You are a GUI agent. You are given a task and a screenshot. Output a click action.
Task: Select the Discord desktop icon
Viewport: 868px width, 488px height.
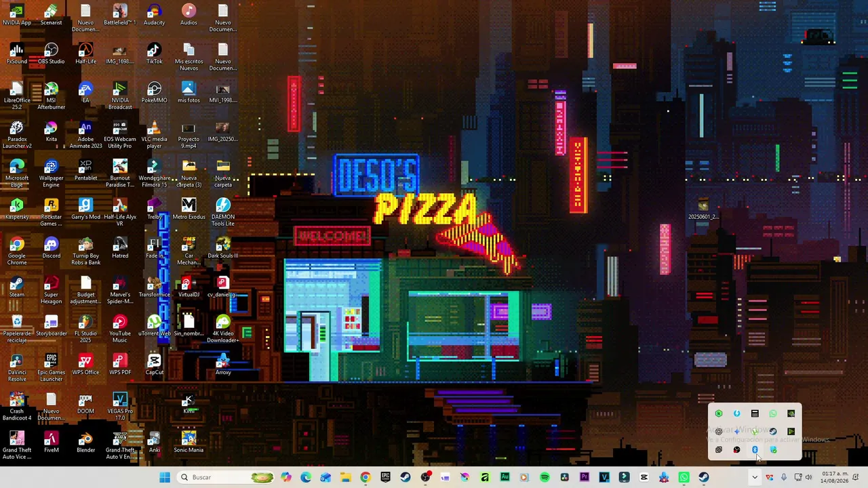coord(52,249)
